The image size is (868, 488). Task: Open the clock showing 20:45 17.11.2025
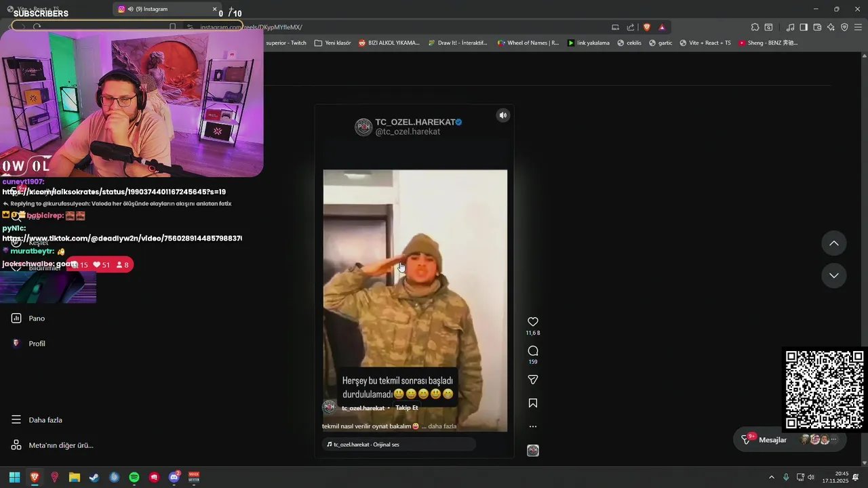pos(835,477)
